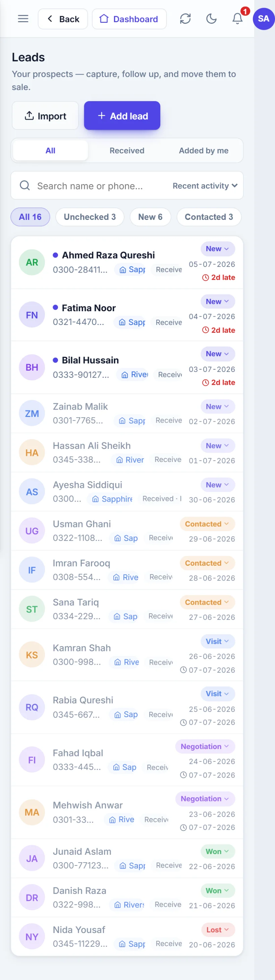
Task: Open the hamburger menu icon
Action: (x=23, y=19)
